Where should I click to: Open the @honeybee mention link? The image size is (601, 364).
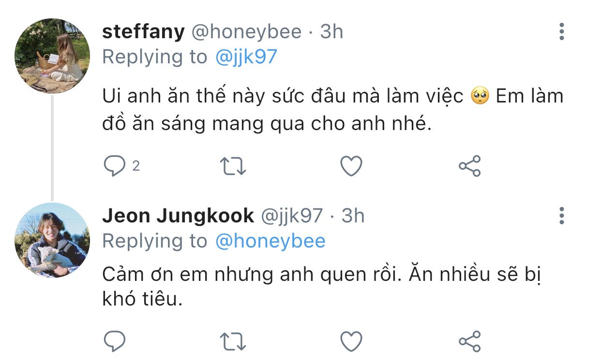coord(270,241)
